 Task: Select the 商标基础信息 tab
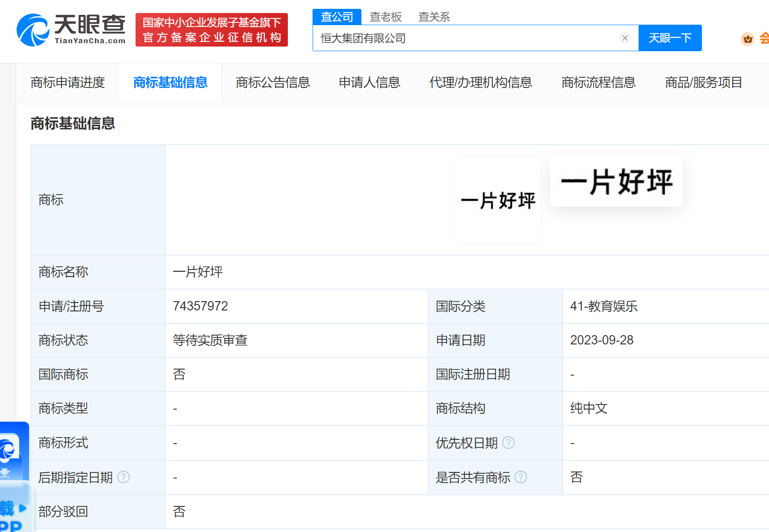pos(170,83)
